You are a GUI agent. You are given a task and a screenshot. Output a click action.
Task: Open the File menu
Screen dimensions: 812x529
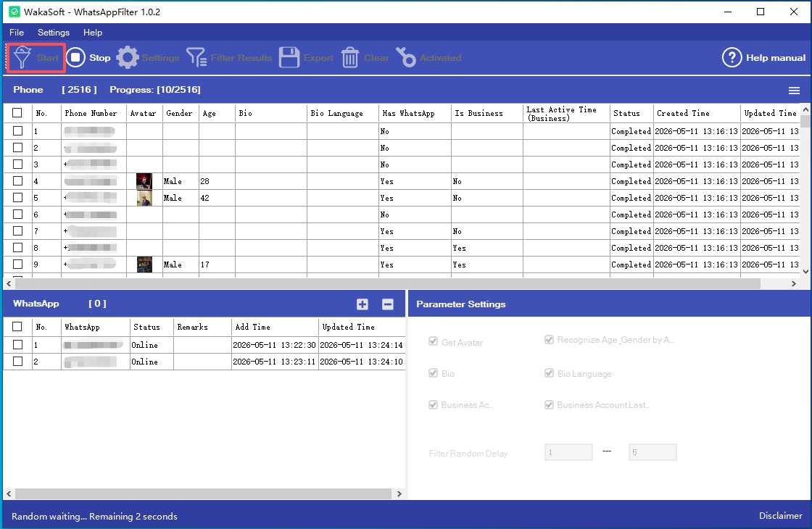pyautogui.click(x=17, y=32)
